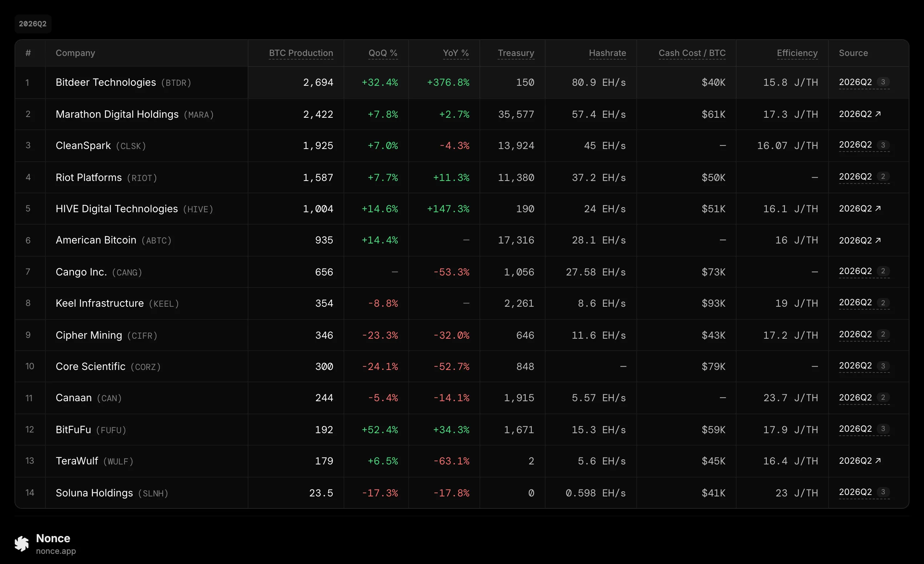Click source count badge for Cipher Mining
Viewport: 924px width, 564px height.
tap(883, 334)
